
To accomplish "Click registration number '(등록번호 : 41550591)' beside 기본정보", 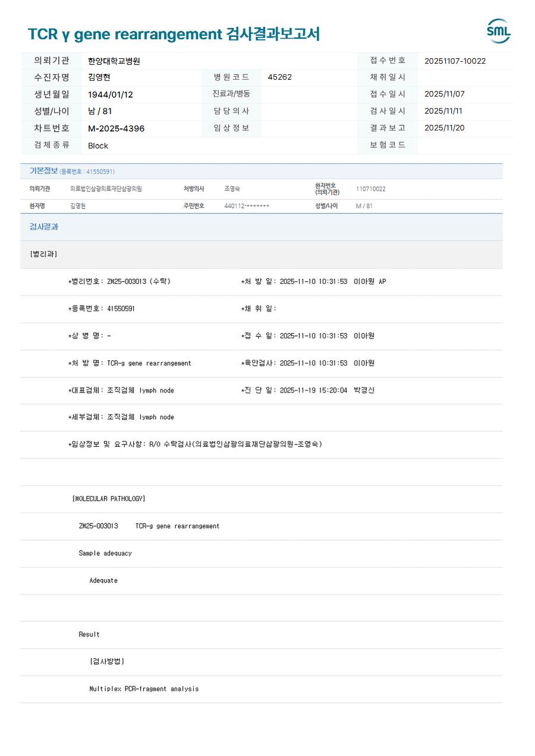I will [x=87, y=171].
